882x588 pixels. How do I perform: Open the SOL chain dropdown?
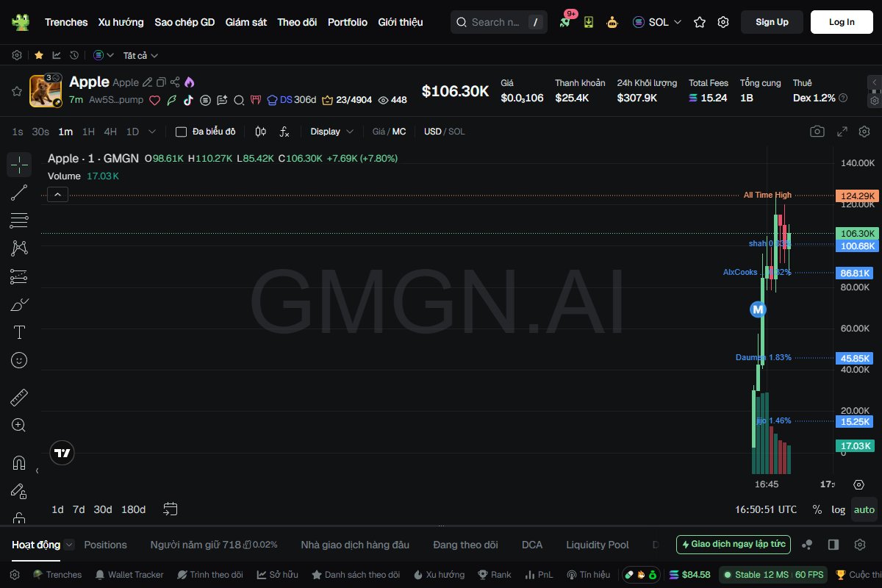pos(657,22)
